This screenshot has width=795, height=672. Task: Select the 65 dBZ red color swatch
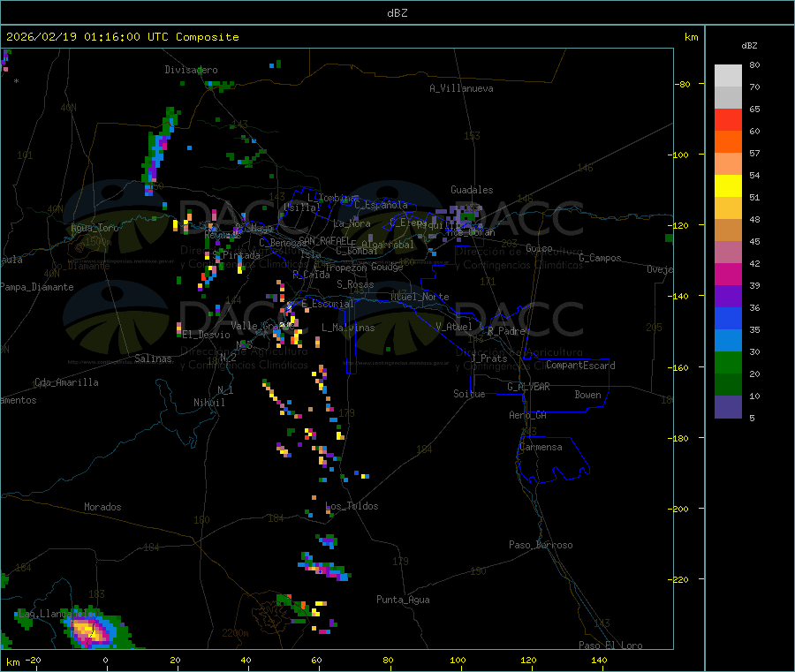(x=728, y=119)
